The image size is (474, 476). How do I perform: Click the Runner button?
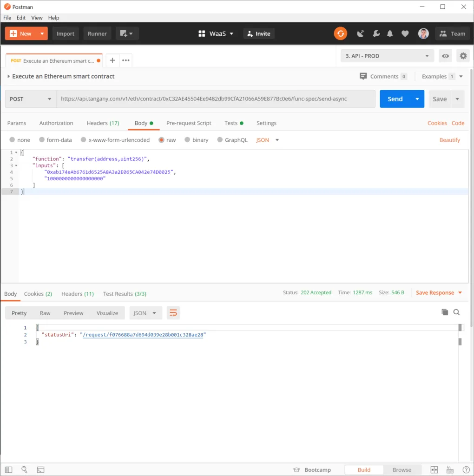click(x=97, y=33)
